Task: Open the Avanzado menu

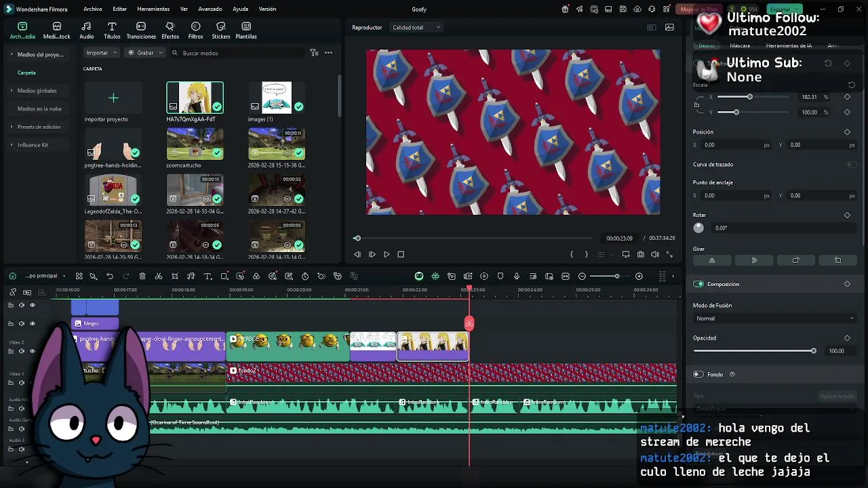Action: tap(210, 9)
